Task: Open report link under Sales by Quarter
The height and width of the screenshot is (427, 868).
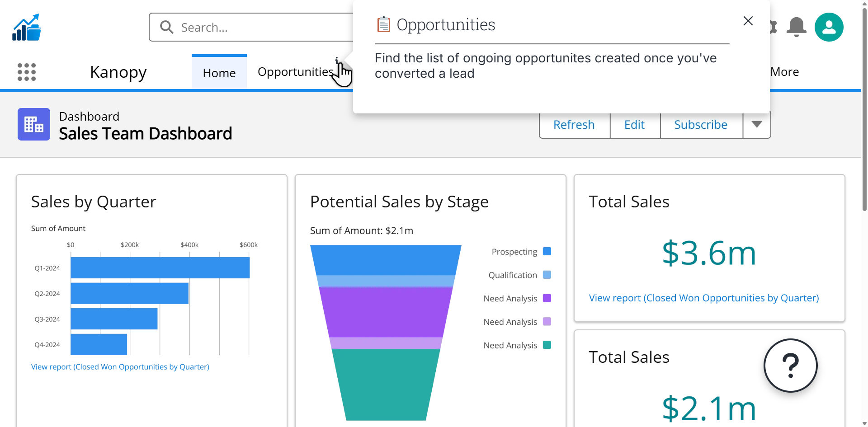Action: pos(120,367)
